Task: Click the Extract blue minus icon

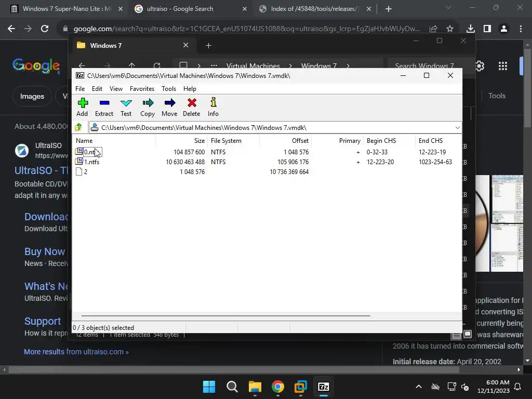Action: tap(104, 102)
